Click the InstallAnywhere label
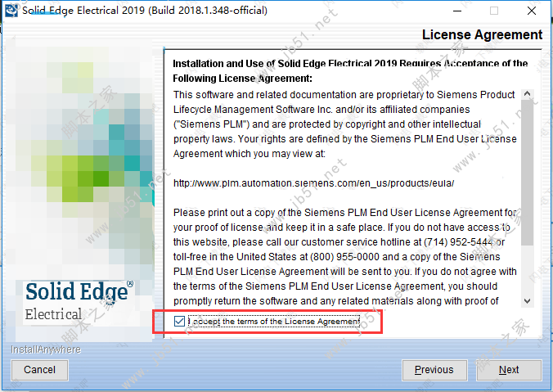The width and height of the screenshot is (553, 392). pyautogui.click(x=46, y=349)
